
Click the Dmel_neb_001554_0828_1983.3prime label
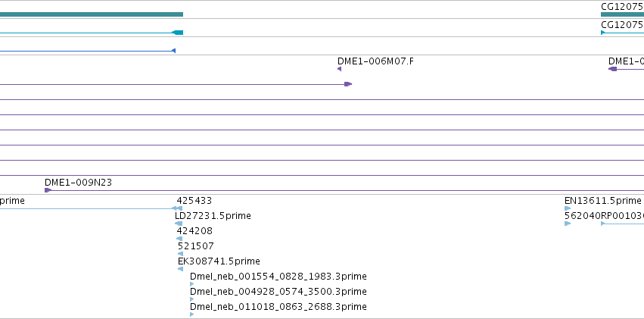coord(278,277)
